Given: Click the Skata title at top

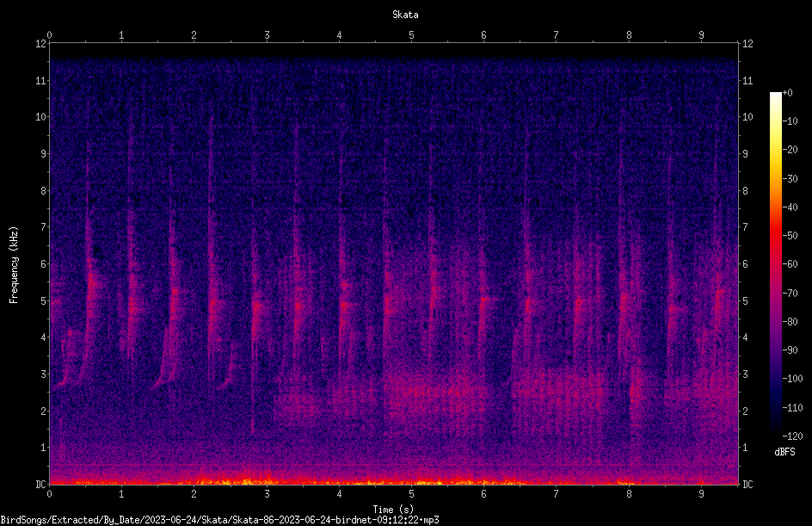Looking at the screenshot, I should click(x=405, y=15).
